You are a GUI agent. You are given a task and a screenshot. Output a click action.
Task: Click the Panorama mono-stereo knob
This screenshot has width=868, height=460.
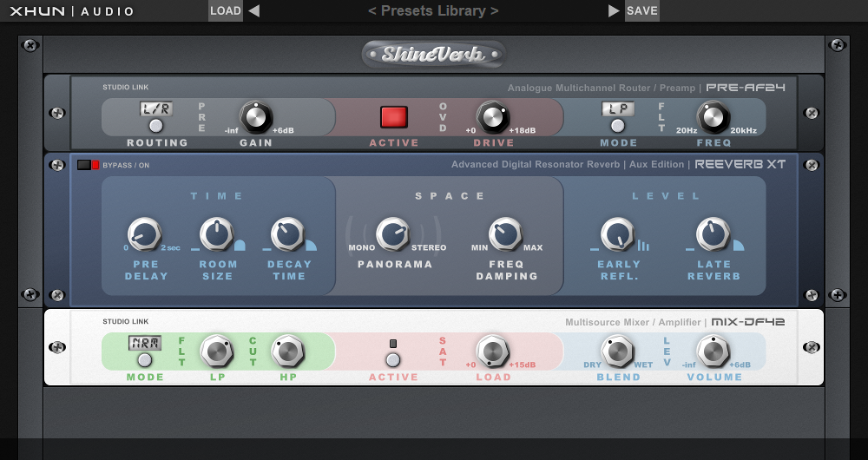(392, 234)
